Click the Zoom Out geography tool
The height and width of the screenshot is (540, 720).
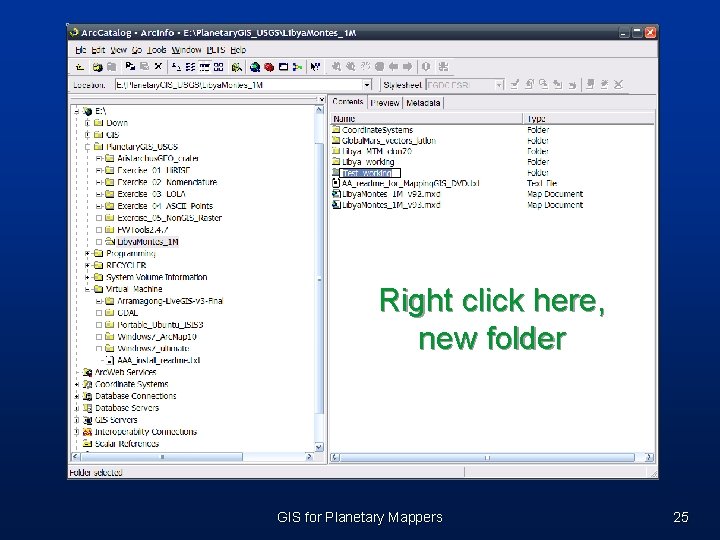pyautogui.click(x=351, y=67)
